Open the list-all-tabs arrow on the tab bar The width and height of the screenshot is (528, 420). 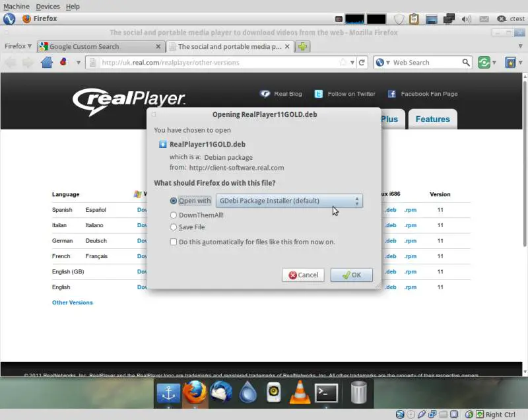click(x=521, y=46)
